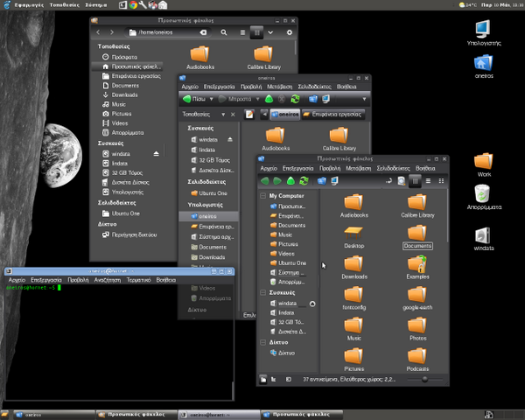Click the stop icon in oneiros window toolbar
This screenshot has height=420, width=525.
(282, 99)
